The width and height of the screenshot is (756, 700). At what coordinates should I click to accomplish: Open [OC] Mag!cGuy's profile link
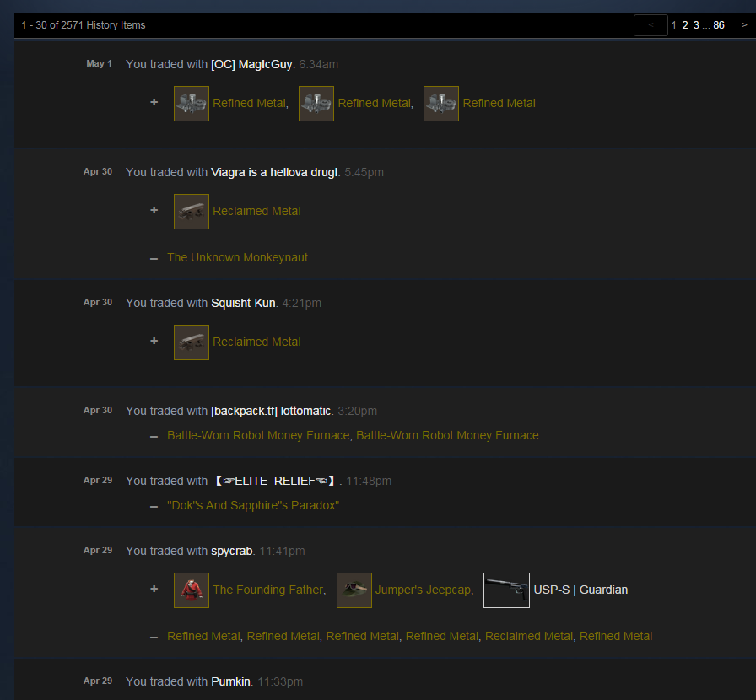(251, 64)
